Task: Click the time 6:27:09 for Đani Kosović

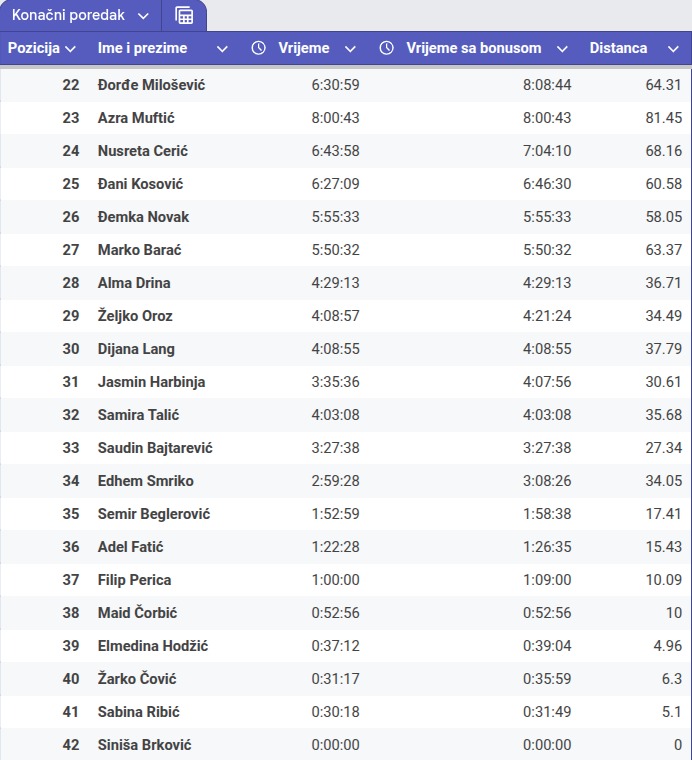Action: click(x=335, y=184)
